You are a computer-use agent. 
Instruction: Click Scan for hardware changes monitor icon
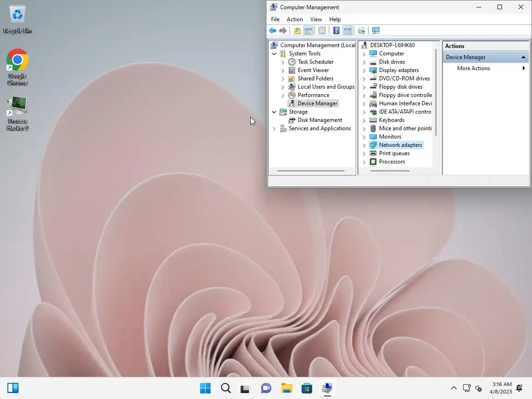(x=375, y=31)
